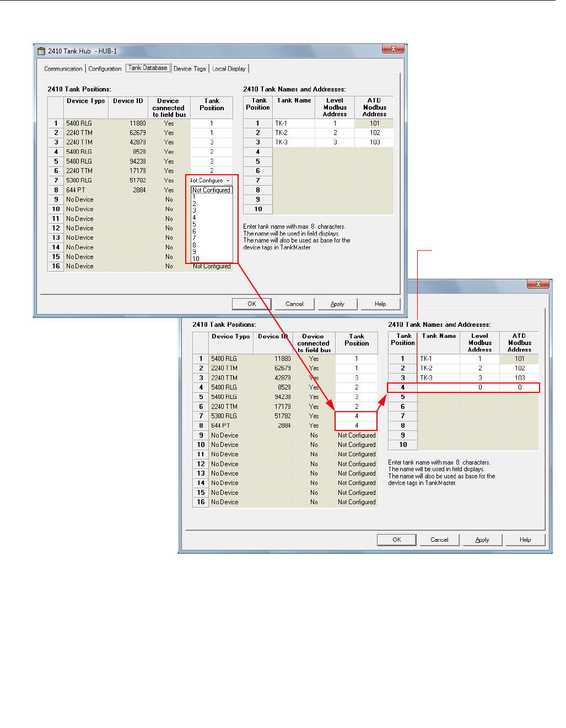
Task: Click 644 PT device type in upper window
Action: click(87, 190)
